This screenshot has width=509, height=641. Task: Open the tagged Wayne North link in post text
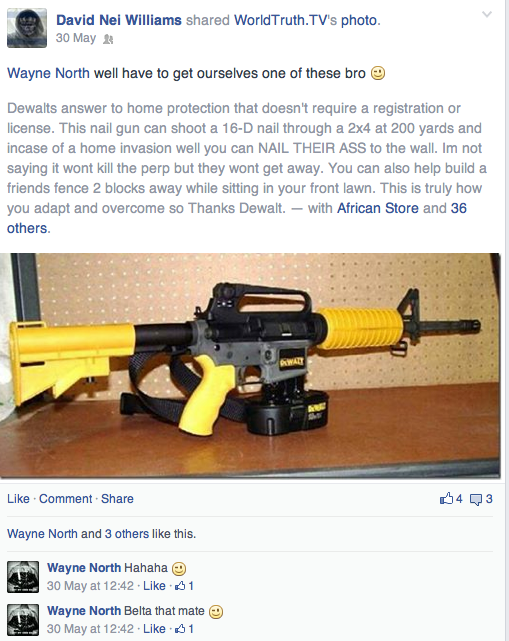[48, 73]
